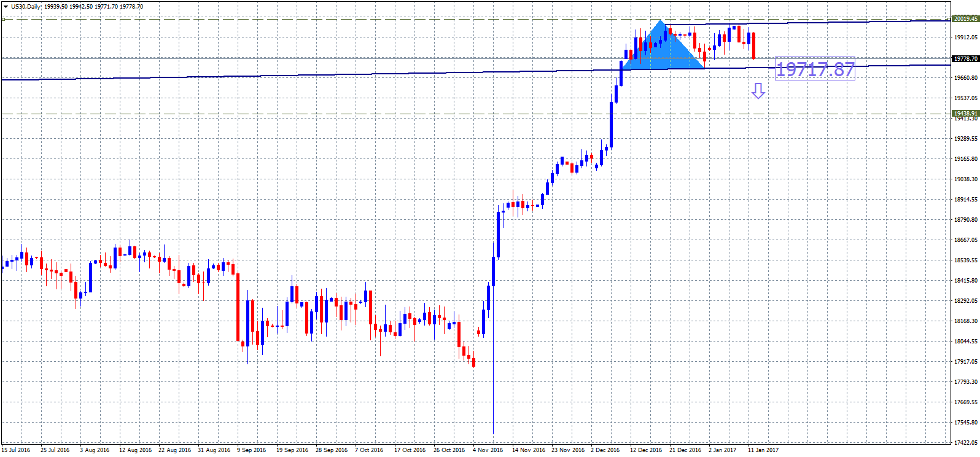Click the 18292.05 price axis label
The width and height of the screenshot is (980, 457).
pos(965,301)
